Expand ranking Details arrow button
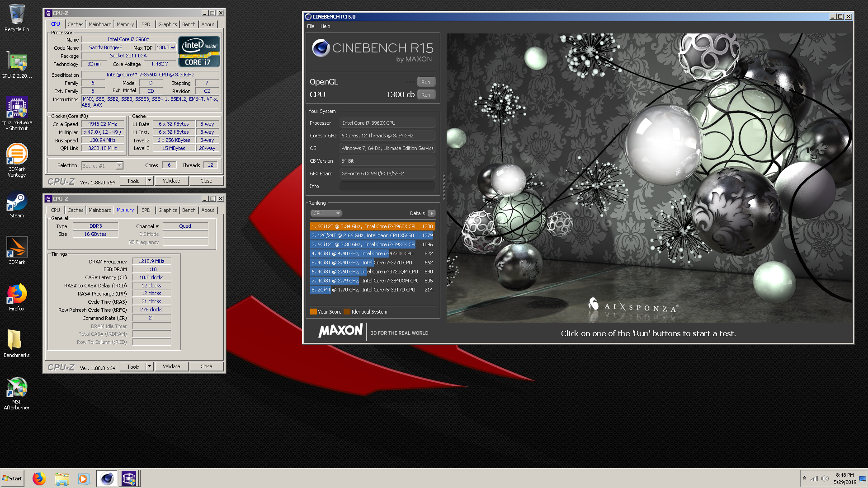 [432, 213]
